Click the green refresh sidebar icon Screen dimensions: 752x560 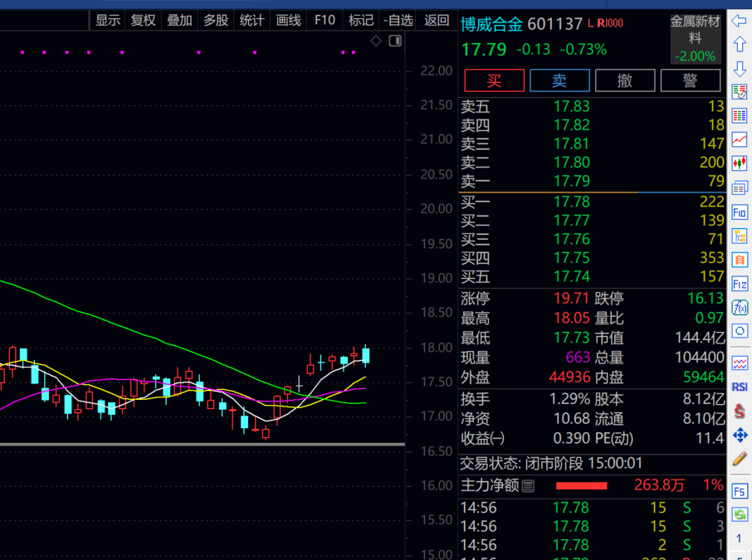[x=739, y=514]
